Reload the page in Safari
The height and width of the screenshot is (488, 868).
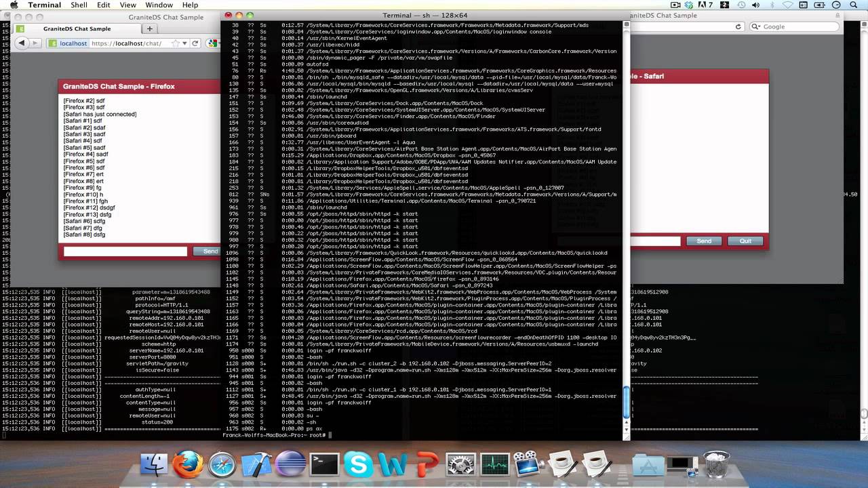pyautogui.click(x=738, y=26)
